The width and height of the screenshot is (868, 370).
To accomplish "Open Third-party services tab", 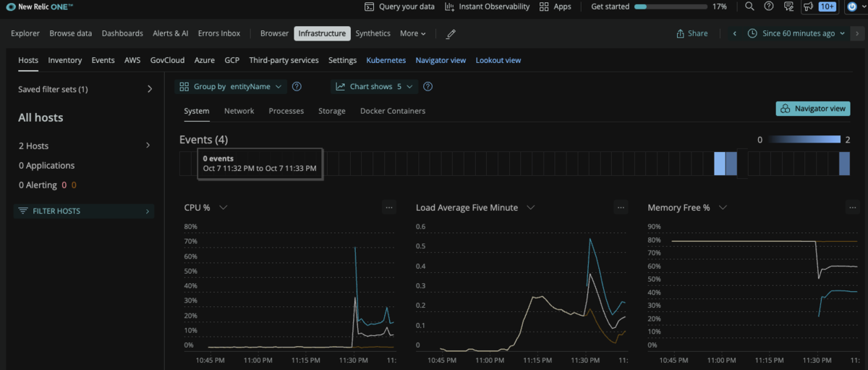I will tap(284, 60).
